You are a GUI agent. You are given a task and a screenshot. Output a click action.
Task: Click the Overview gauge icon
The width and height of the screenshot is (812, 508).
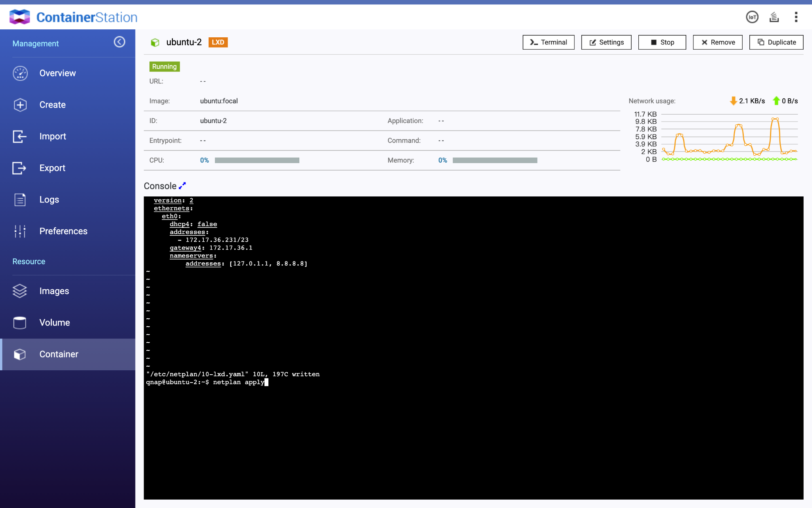(x=20, y=73)
